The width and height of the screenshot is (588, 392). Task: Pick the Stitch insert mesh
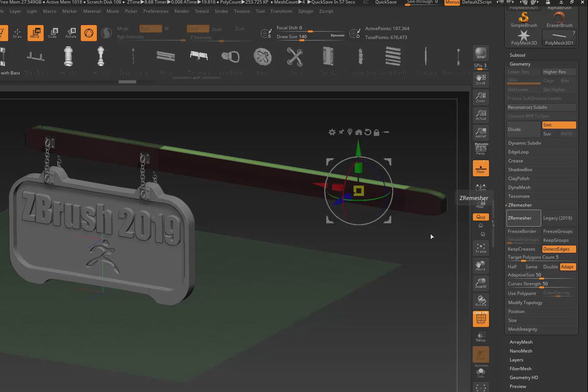pos(295,61)
